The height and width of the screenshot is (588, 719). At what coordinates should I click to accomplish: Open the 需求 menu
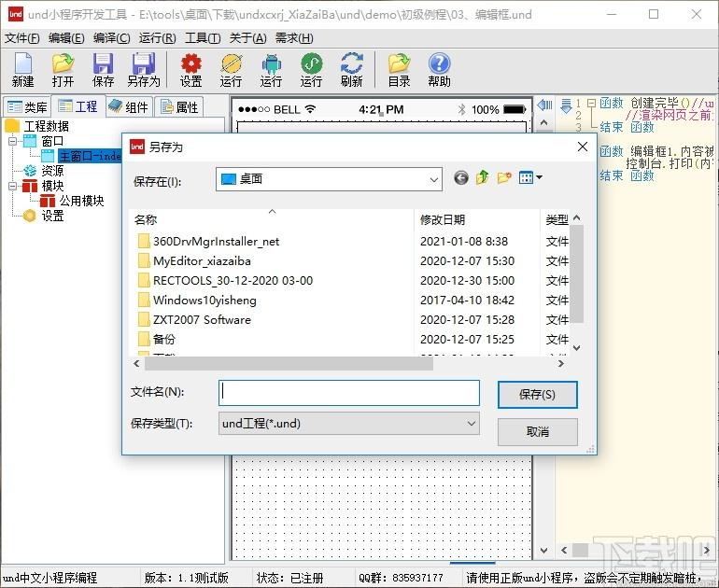click(294, 38)
